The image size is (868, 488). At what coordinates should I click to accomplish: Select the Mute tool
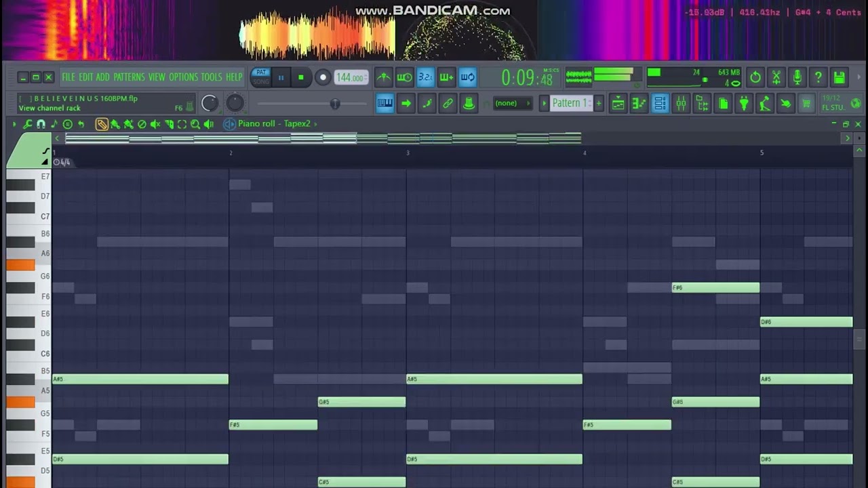point(155,124)
